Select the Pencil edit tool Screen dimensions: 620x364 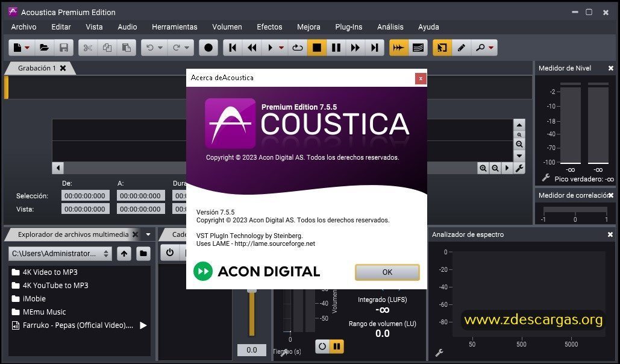pos(461,48)
